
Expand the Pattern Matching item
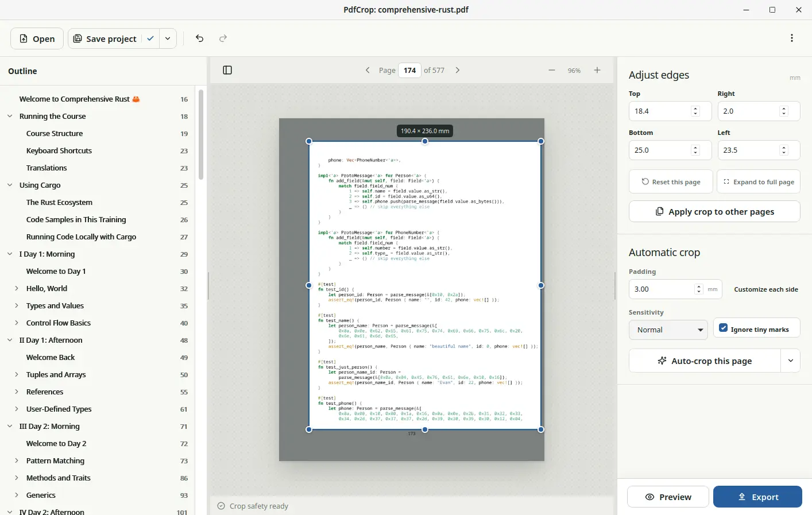coord(17,460)
